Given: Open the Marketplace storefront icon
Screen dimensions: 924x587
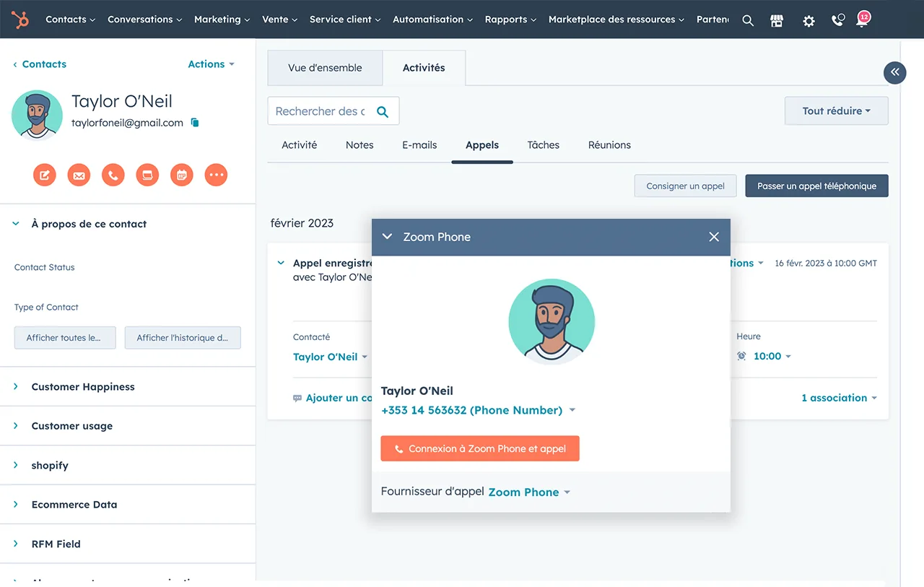Looking at the screenshot, I should click(x=777, y=21).
